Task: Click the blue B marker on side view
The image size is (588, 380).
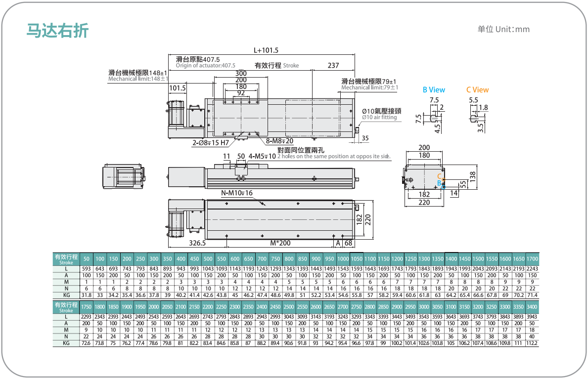Action: [x=439, y=183]
